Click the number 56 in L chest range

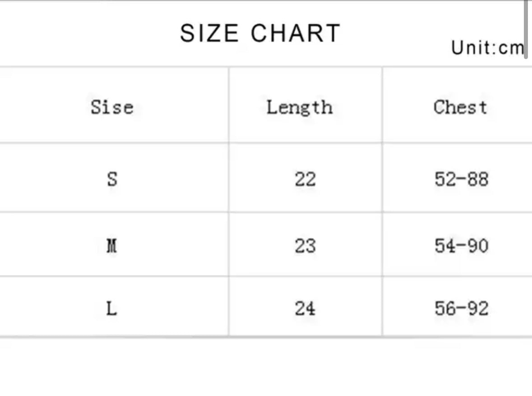click(445, 309)
